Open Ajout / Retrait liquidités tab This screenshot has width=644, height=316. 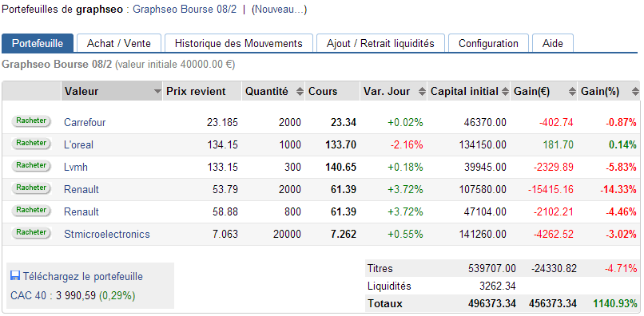pos(380,43)
